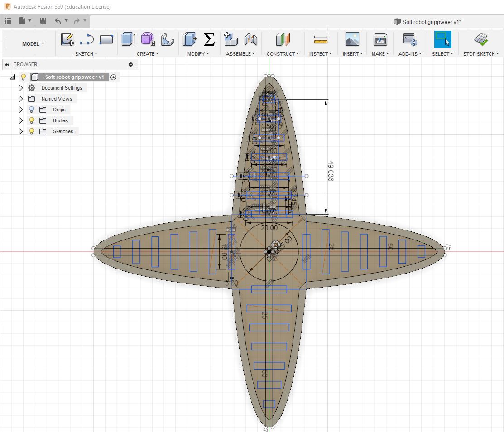
Task: Click the 49.036 dimension value
Action: coord(331,171)
